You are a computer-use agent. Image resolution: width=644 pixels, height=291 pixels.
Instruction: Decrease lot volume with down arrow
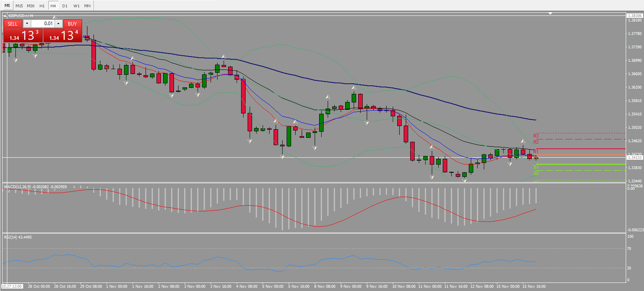coord(27,24)
